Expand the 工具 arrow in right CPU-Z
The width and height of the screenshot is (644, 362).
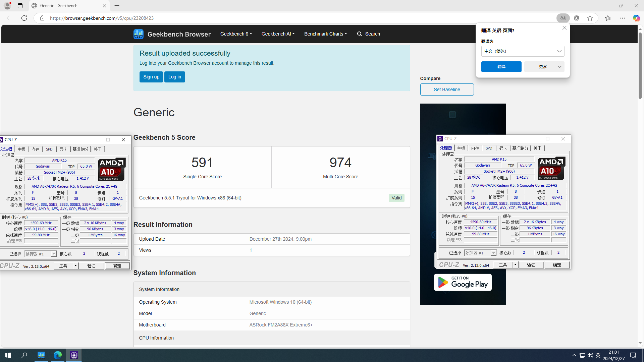click(x=516, y=265)
